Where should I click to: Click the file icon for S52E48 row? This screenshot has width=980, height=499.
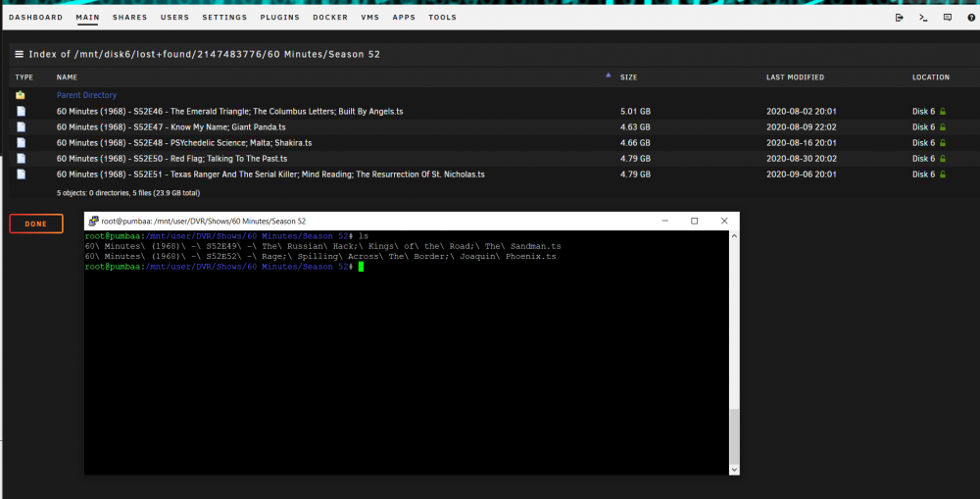22,142
